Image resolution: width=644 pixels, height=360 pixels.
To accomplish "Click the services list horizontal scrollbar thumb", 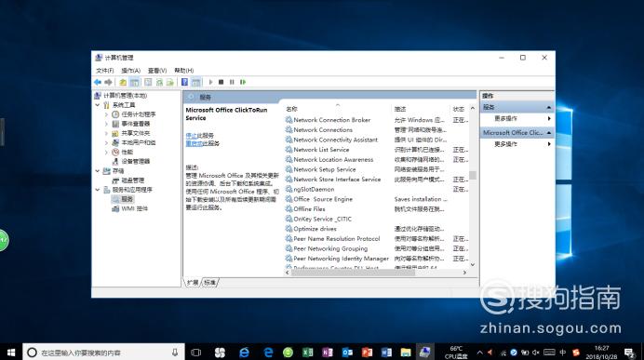I will tap(354, 273).
